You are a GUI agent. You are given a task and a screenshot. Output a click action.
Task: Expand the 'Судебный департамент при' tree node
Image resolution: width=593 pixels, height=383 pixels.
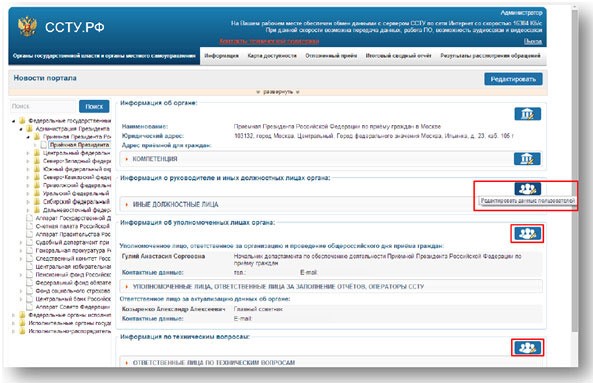click(x=21, y=242)
